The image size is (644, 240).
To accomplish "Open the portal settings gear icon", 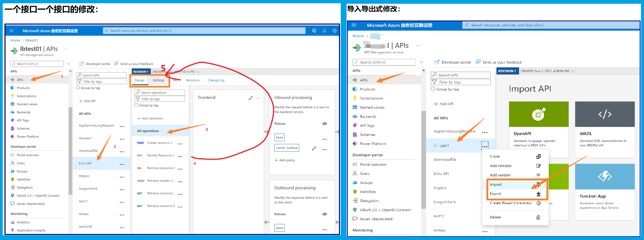I will (334, 31).
